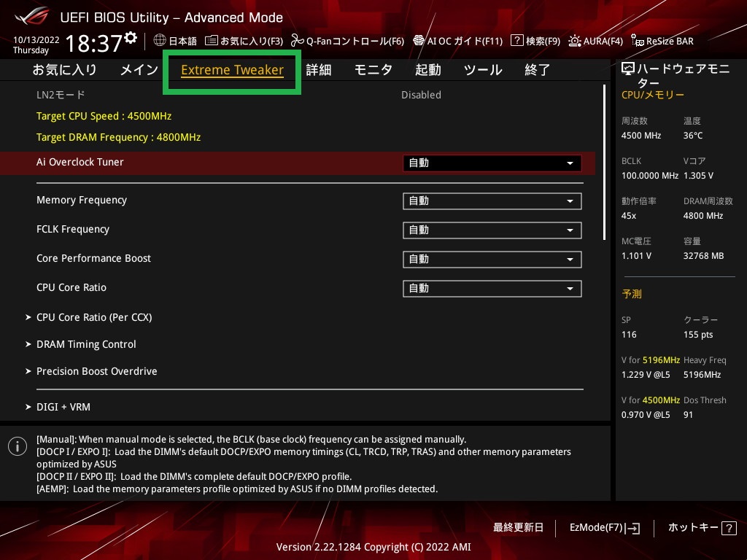
Task: Click the search question-mark icon (F9)
Action: [x=517, y=41]
